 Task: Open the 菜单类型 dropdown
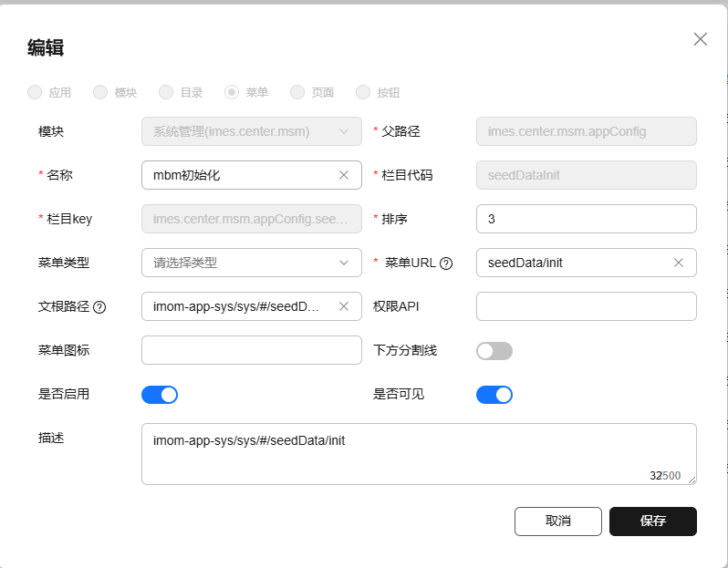(252, 263)
